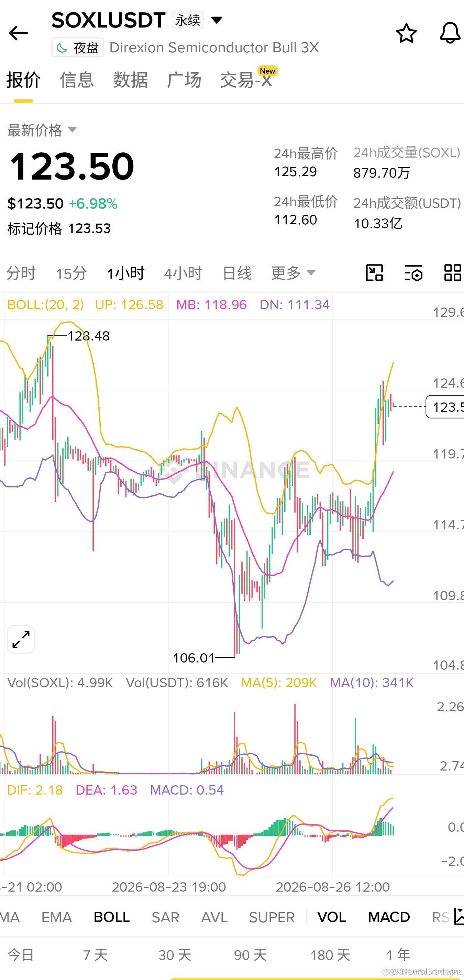Tap the 24h成交额 10.33亿 value
Viewport: 464px width, 980px height.
(x=378, y=223)
